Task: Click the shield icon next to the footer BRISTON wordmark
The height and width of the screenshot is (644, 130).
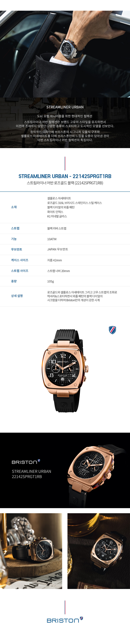Action: point(81,619)
